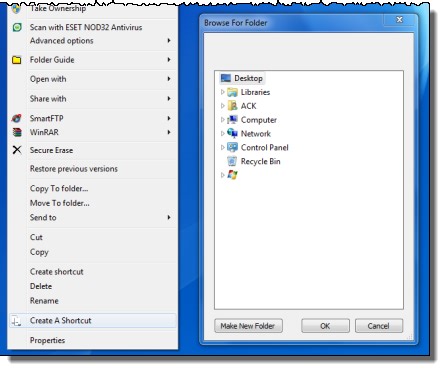Select Computer label in the tree
Viewport: 446px width, 372px height.
tap(259, 120)
